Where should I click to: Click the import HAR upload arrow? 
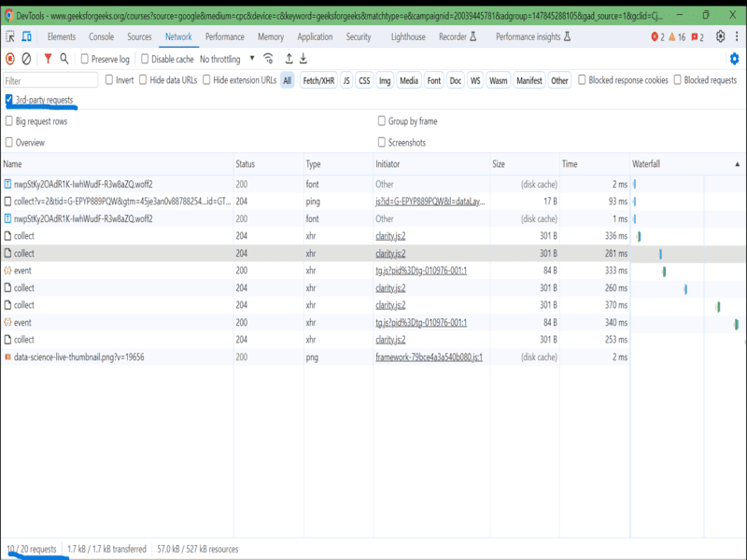pyautogui.click(x=289, y=59)
